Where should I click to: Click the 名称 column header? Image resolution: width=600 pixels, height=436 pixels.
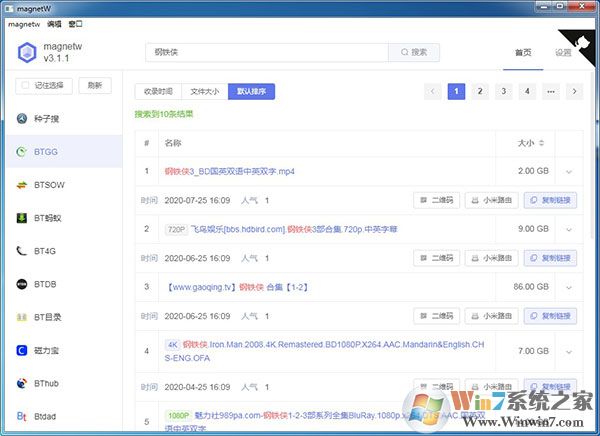tap(173, 143)
